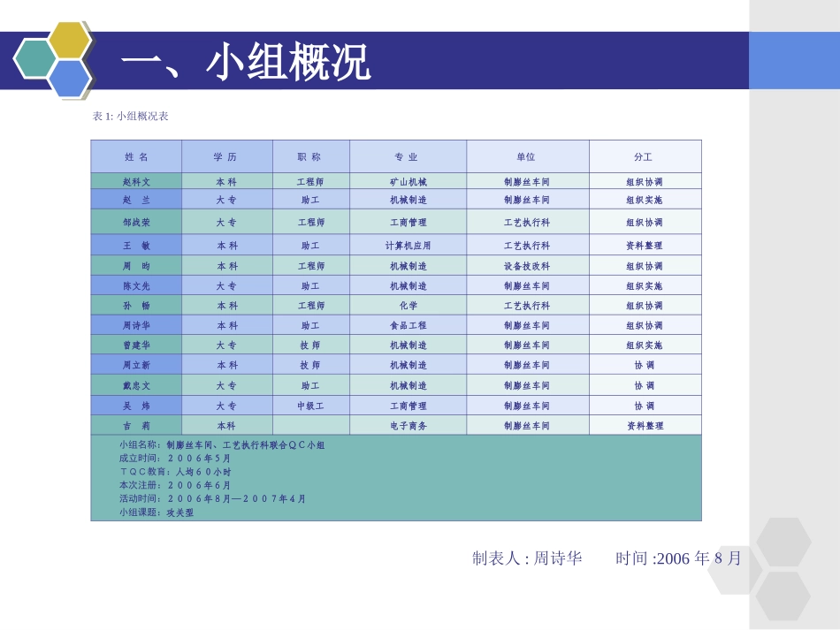The image size is (840, 630).
Task: Select the name cell 曾建华
Action: click(136, 345)
